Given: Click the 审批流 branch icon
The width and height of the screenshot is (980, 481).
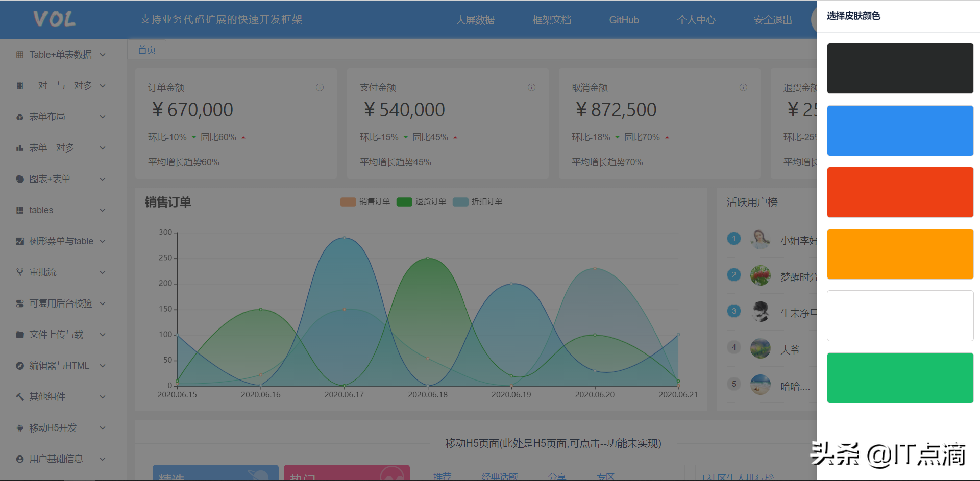Looking at the screenshot, I should [20, 272].
